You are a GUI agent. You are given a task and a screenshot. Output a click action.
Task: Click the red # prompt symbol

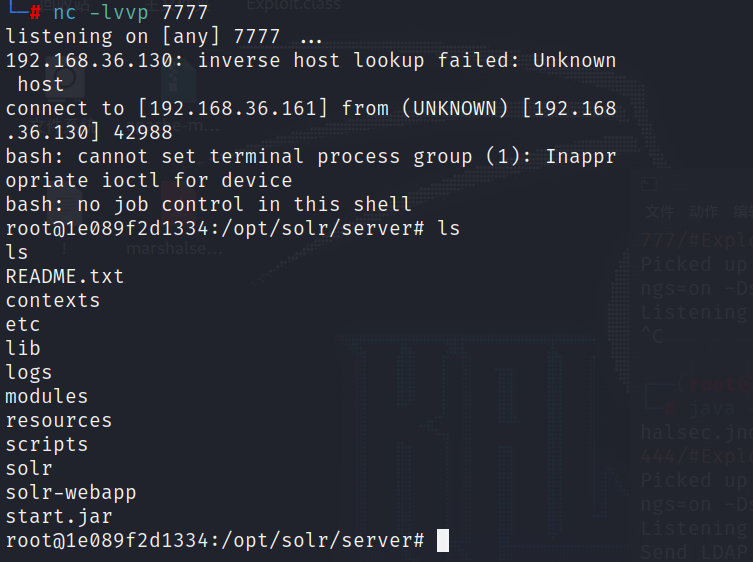tap(35, 13)
